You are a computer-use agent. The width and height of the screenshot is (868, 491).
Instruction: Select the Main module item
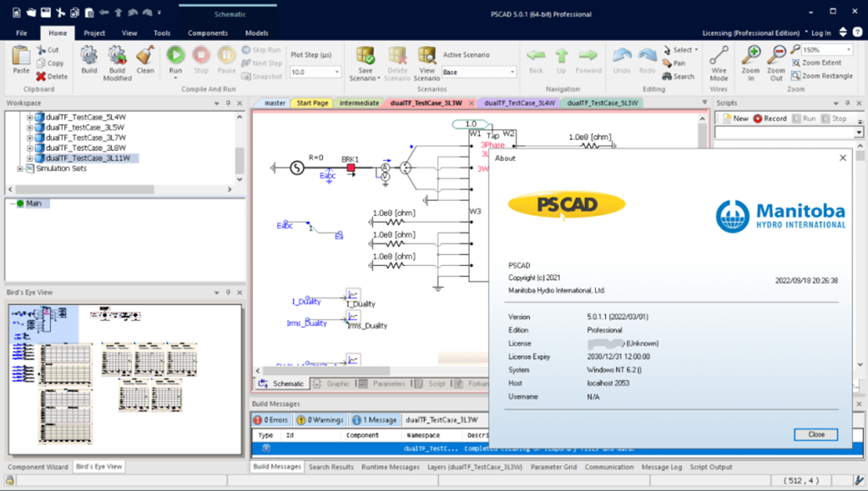coord(34,203)
